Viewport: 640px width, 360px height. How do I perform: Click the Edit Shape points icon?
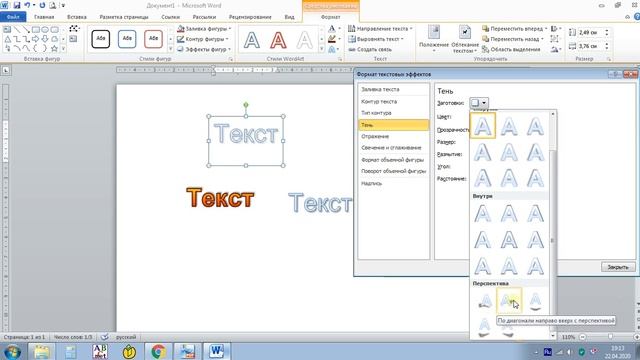point(74,29)
